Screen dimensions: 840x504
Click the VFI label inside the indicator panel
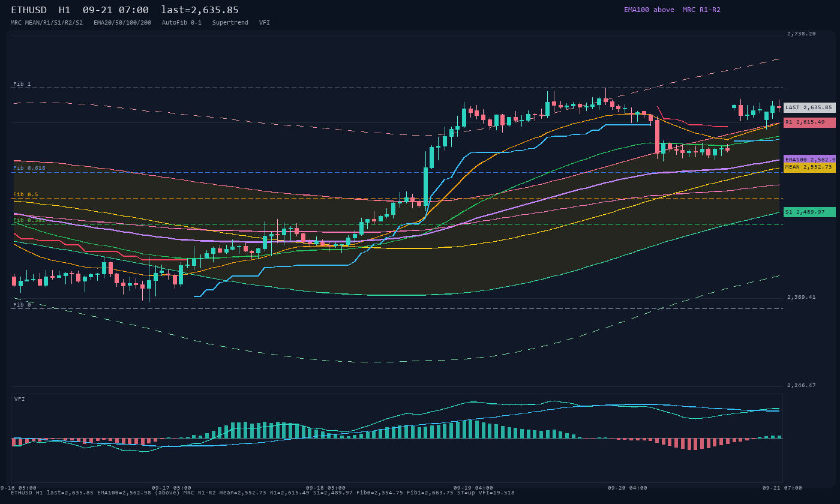click(x=20, y=399)
